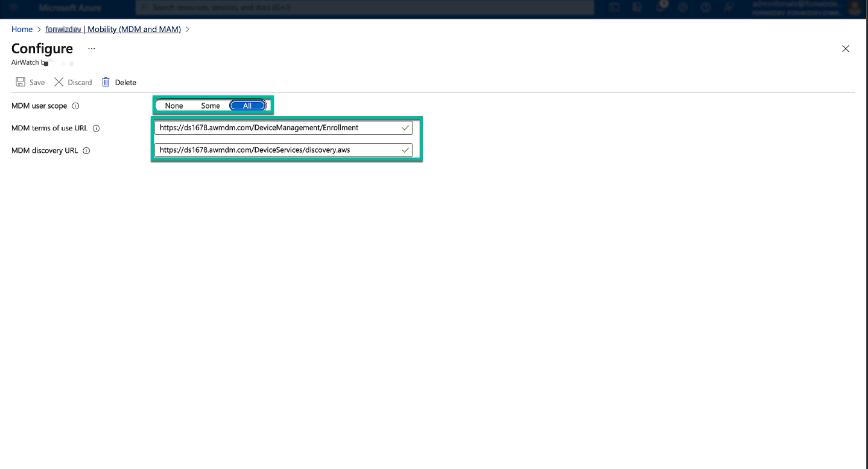Open Mobility (MDM and MAM) breadcrumb link

[113, 29]
